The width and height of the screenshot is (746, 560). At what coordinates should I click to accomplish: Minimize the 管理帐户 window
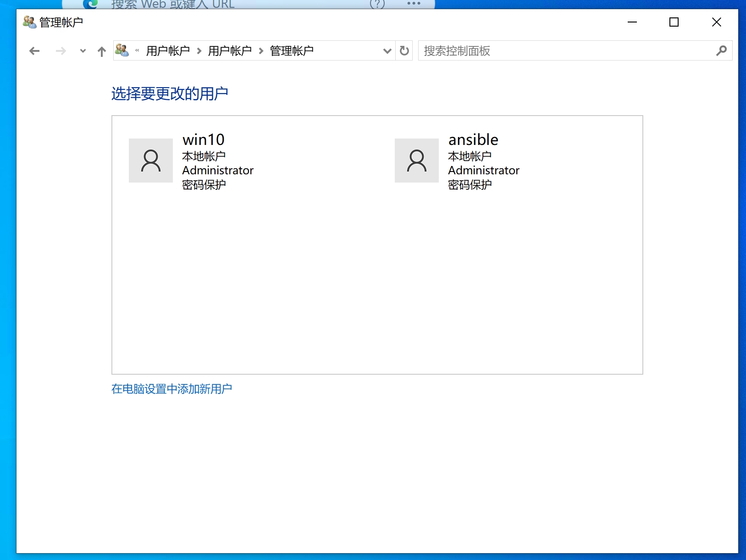tap(632, 22)
